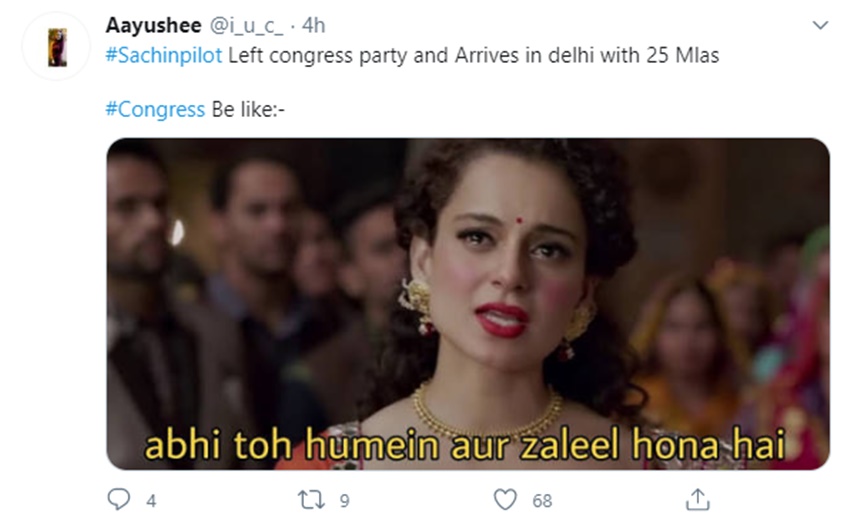Click the yellow subtitle caption on image
This screenshot has width=850, height=523.
tap(465, 445)
